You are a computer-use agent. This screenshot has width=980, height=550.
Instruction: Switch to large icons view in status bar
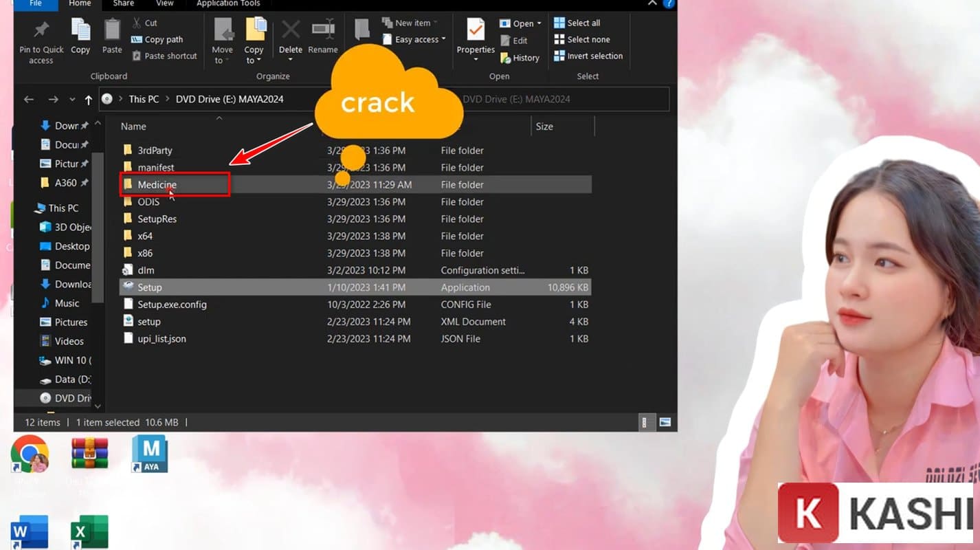665,422
